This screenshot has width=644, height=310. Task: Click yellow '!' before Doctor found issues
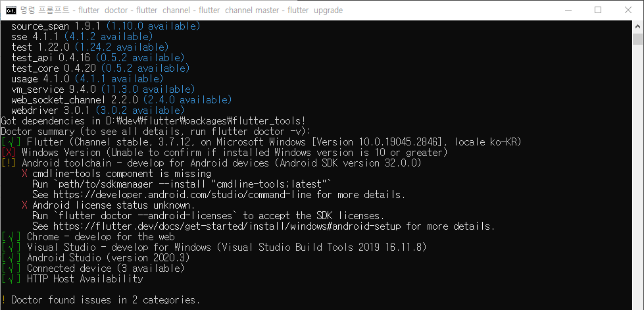[3, 299]
